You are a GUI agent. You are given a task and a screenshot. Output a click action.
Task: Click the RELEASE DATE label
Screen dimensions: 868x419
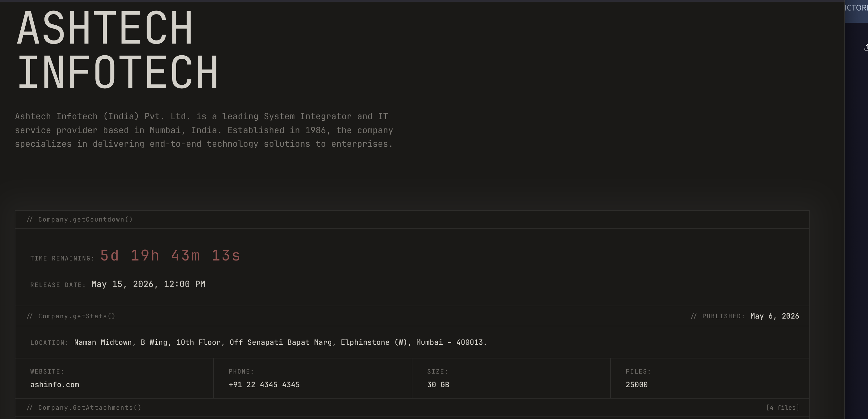coord(58,285)
